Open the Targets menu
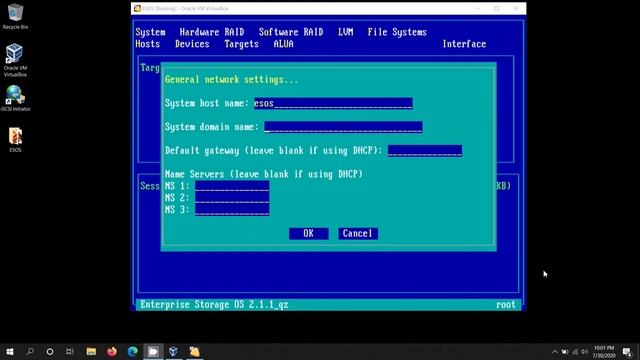Screen dimensions: 640x360 (242, 44)
